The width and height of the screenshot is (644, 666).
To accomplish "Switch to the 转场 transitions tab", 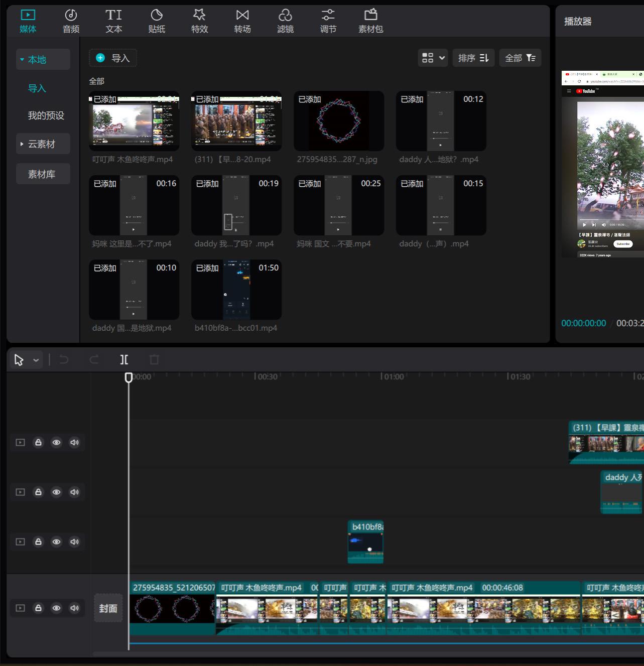I will coord(242,22).
